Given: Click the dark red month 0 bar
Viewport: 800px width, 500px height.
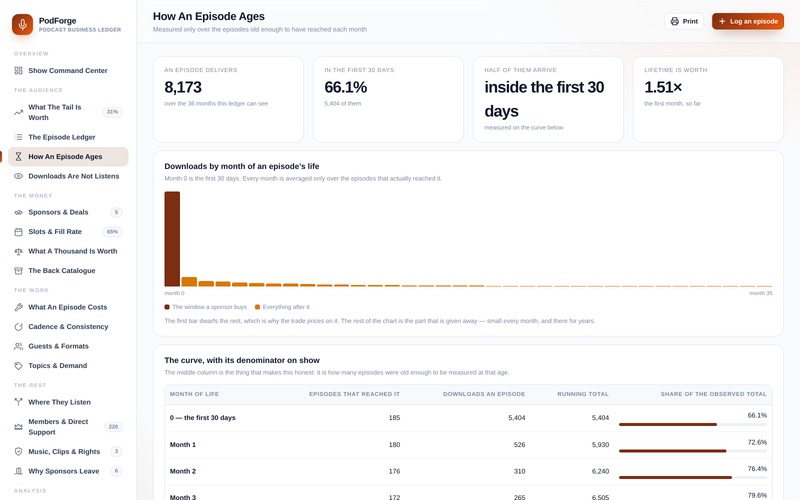Looking at the screenshot, I should [172, 239].
